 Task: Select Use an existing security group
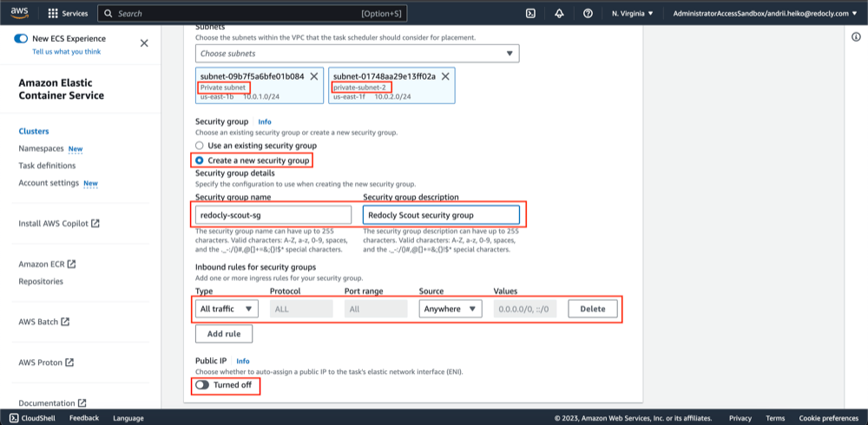pyautogui.click(x=200, y=146)
